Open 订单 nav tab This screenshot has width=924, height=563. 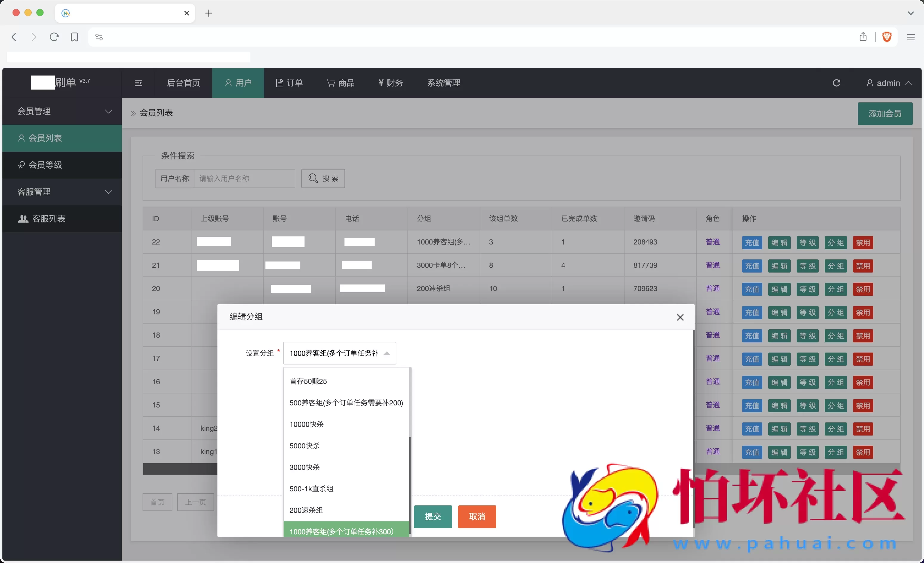point(289,83)
